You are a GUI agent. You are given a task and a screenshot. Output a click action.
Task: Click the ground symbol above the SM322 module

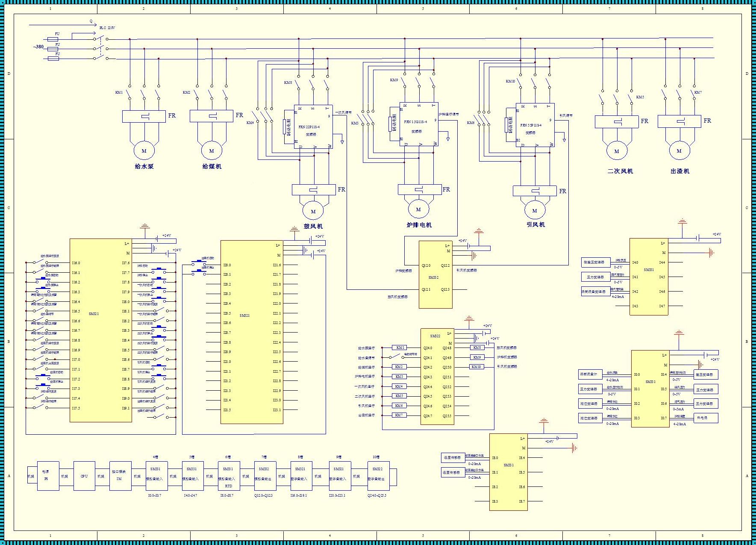click(469, 319)
